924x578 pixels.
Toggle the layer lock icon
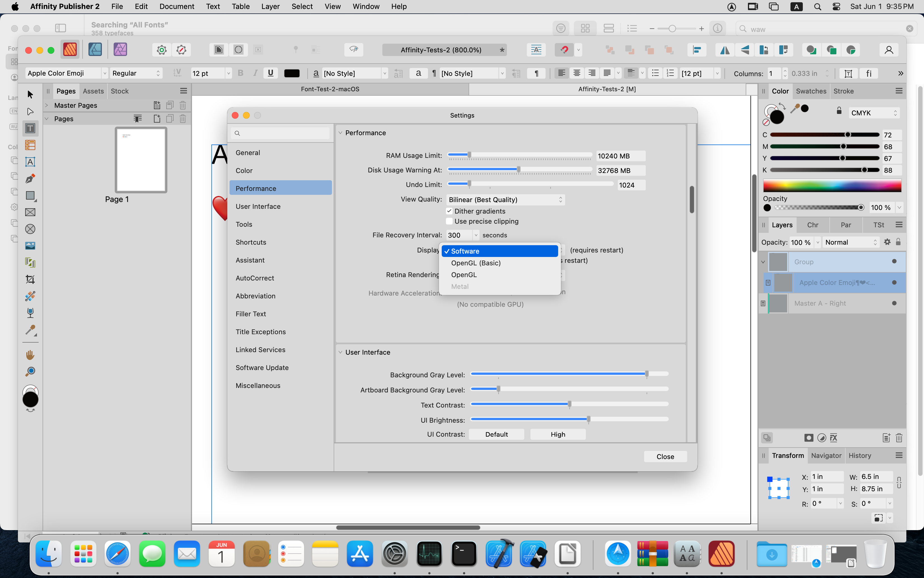(x=898, y=242)
